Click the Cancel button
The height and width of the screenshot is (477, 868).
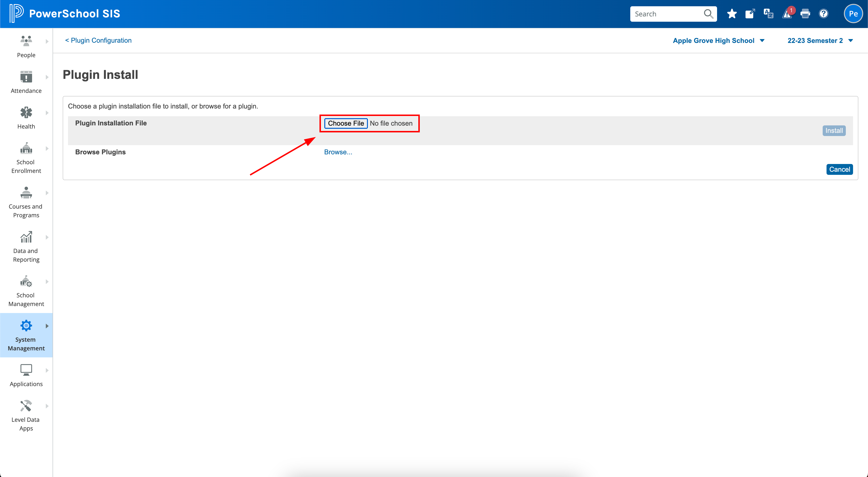[x=839, y=170]
